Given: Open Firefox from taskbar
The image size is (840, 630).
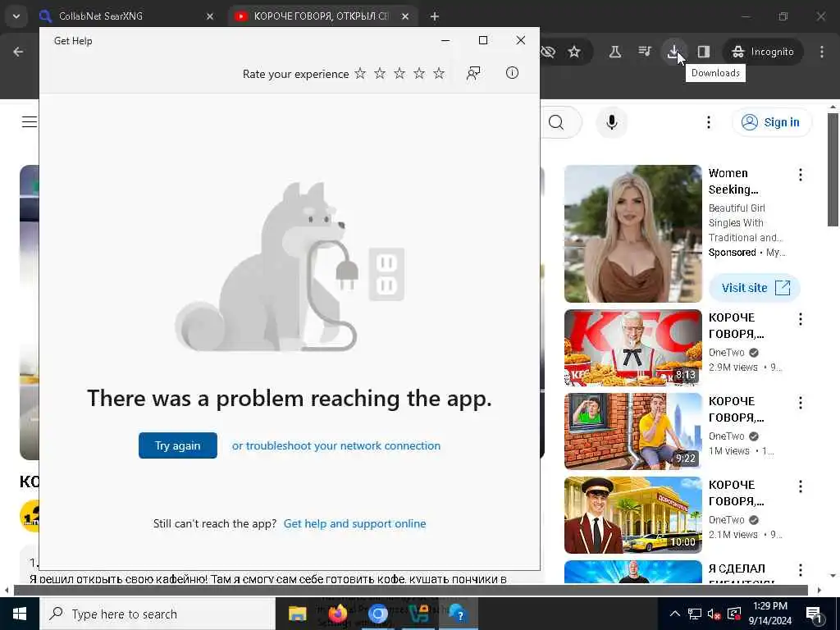Looking at the screenshot, I should [x=337, y=614].
